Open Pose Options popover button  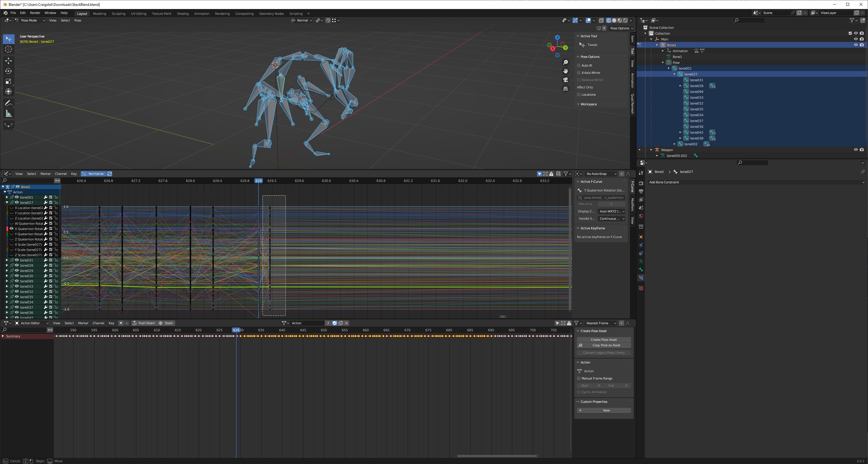[x=622, y=28]
